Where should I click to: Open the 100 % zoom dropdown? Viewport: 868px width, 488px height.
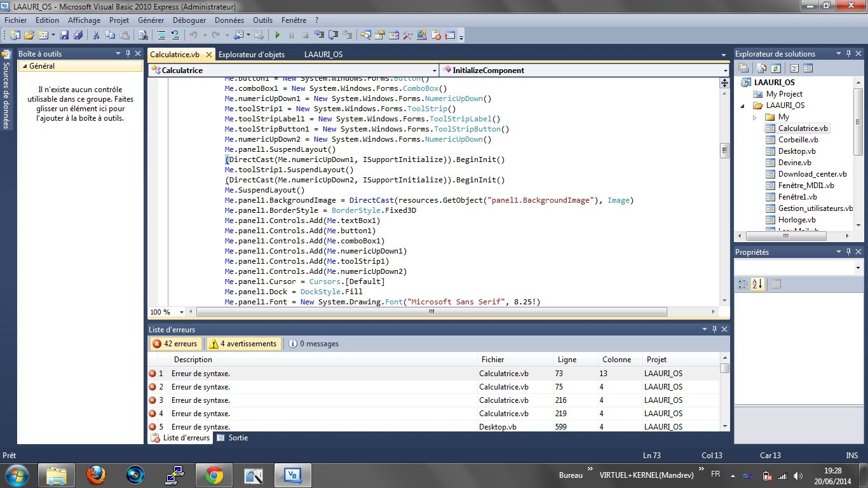coord(182,312)
